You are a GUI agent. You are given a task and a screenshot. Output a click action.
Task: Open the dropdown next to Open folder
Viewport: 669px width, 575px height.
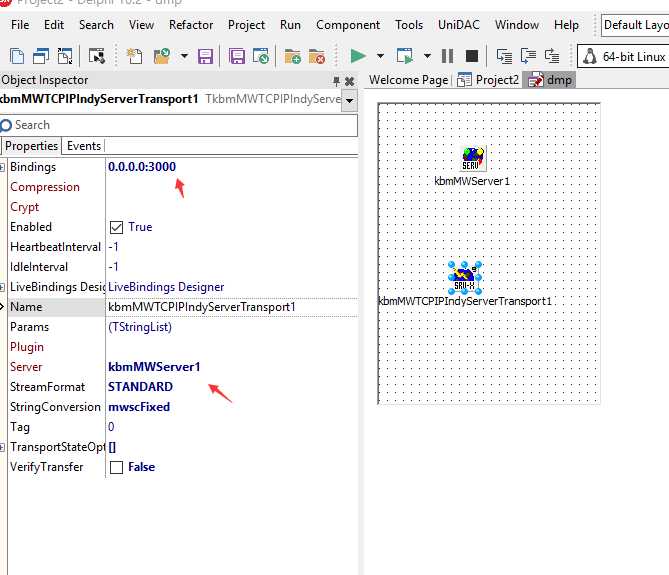click(184, 56)
